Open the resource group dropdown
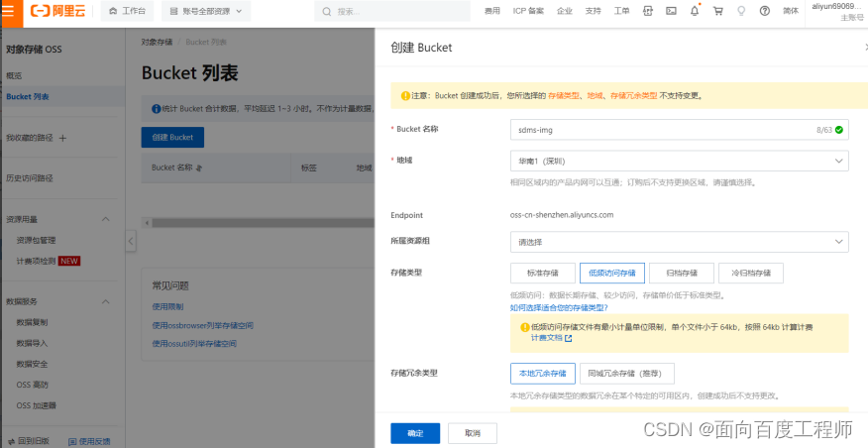This screenshot has width=868, height=448. click(679, 242)
